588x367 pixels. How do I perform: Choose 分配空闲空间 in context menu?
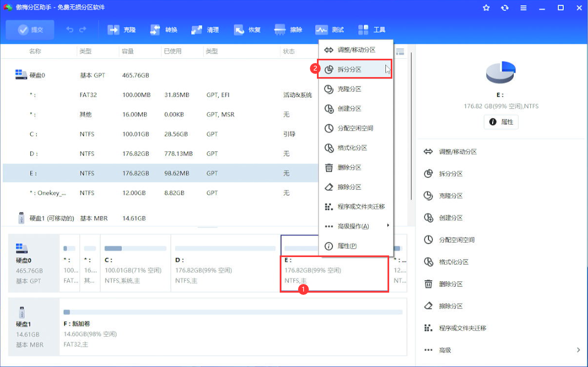[356, 128]
